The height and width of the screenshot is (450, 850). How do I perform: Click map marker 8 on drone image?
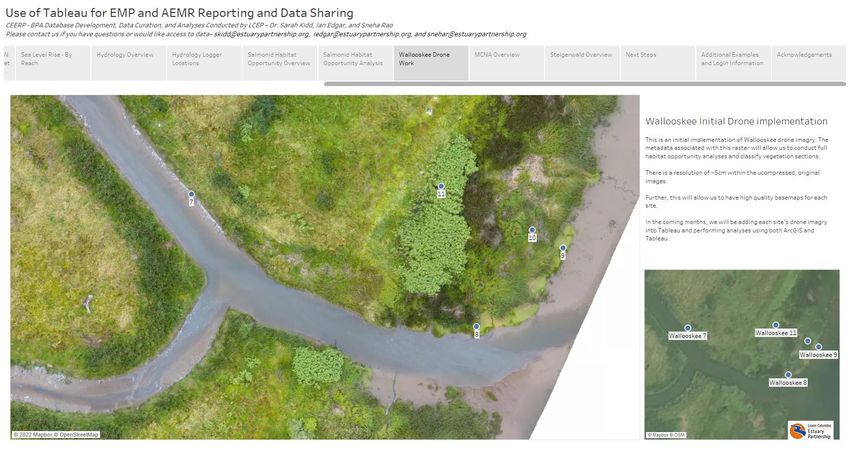476,326
